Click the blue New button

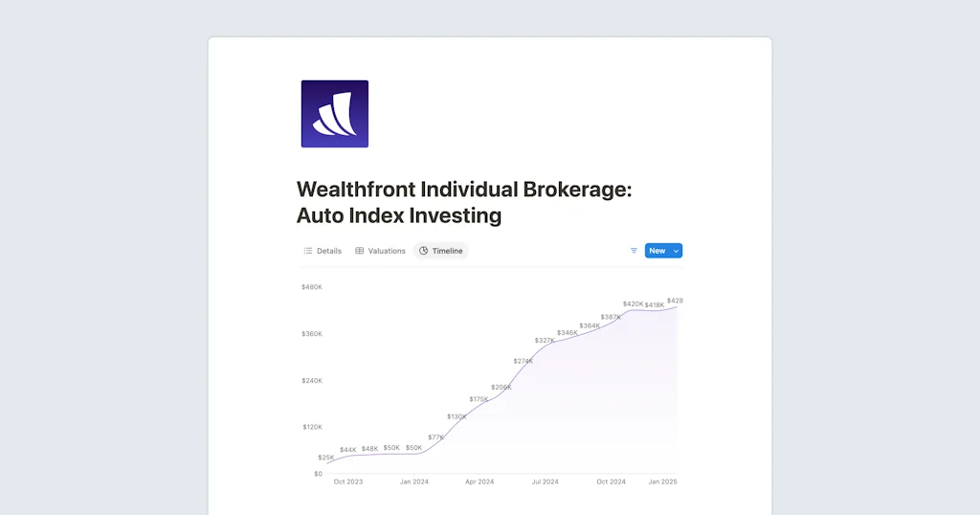click(657, 251)
